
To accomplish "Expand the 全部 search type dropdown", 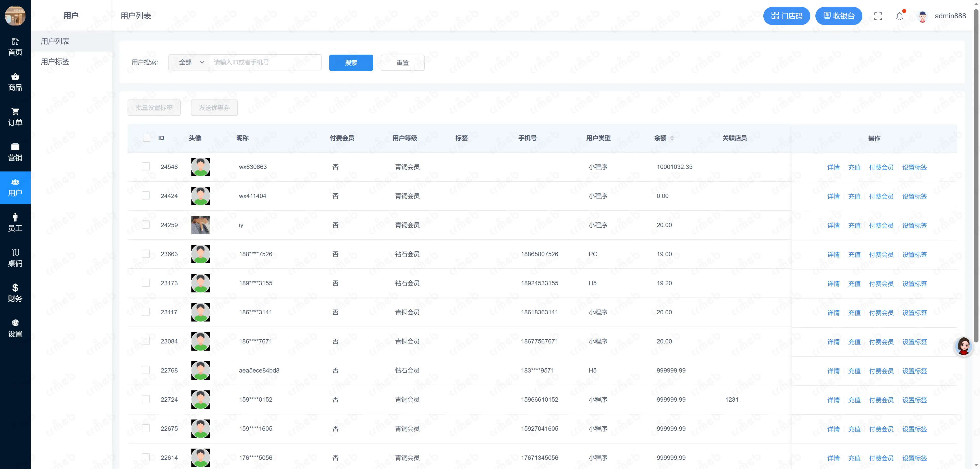I will coord(189,62).
